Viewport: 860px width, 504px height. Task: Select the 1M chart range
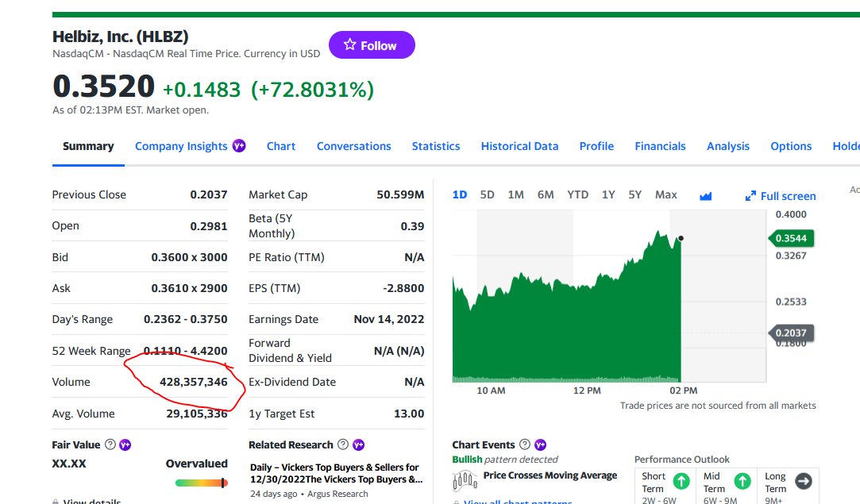coord(515,194)
